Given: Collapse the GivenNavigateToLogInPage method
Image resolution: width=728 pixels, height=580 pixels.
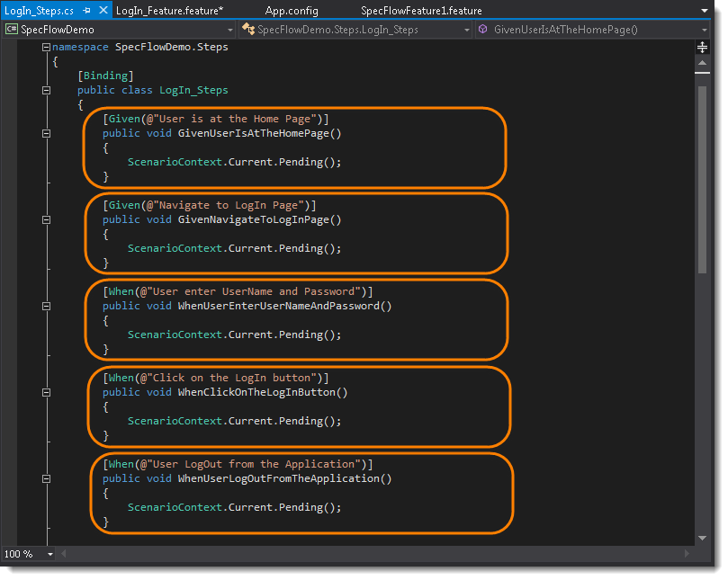Looking at the screenshot, I should coord(46,220).
